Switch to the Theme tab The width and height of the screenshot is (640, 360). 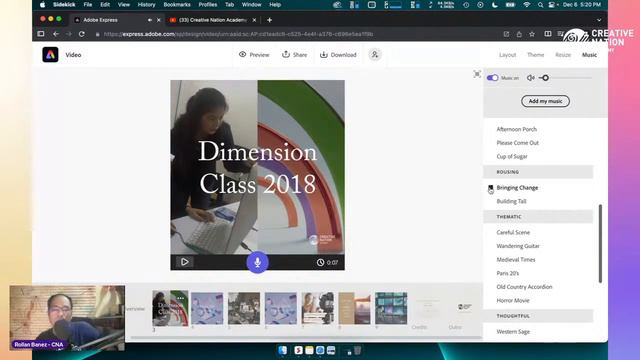536,55
